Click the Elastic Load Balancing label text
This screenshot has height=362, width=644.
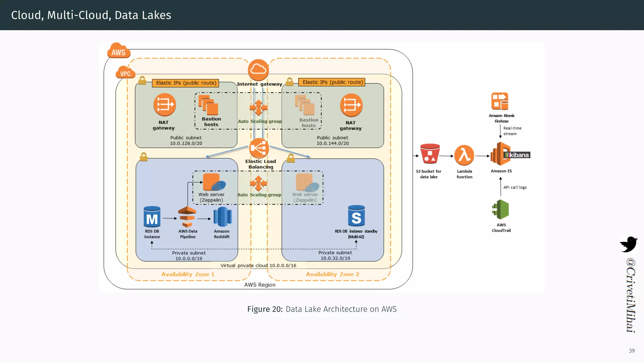point(261,164)
